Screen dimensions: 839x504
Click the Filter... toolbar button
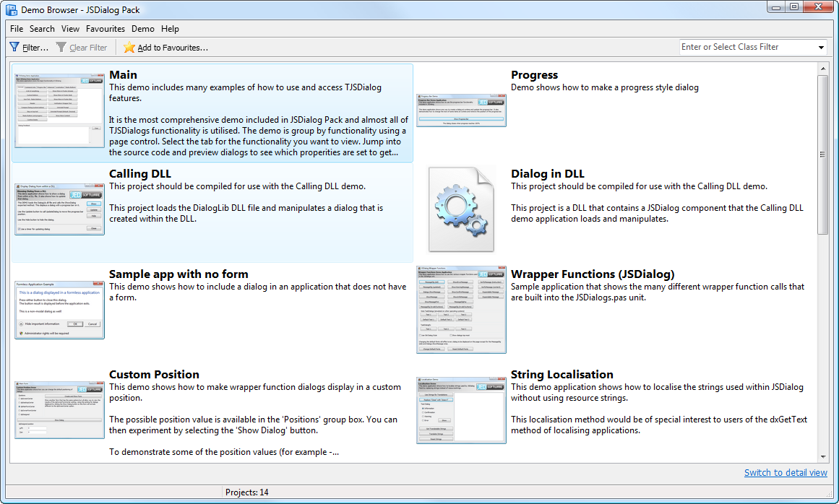click(x=30, y=47)
